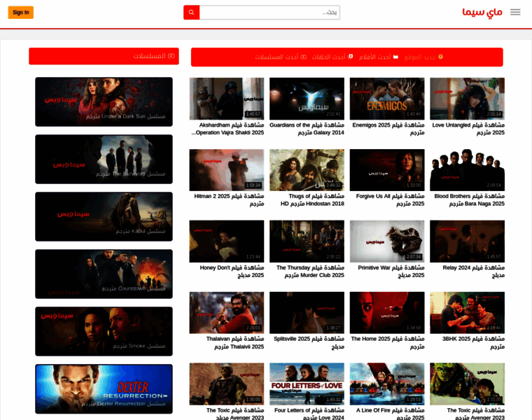This screenshot has height=420, width=532.
Task: Click the Enemigos 2025 title text
Action: coord(388,129)
